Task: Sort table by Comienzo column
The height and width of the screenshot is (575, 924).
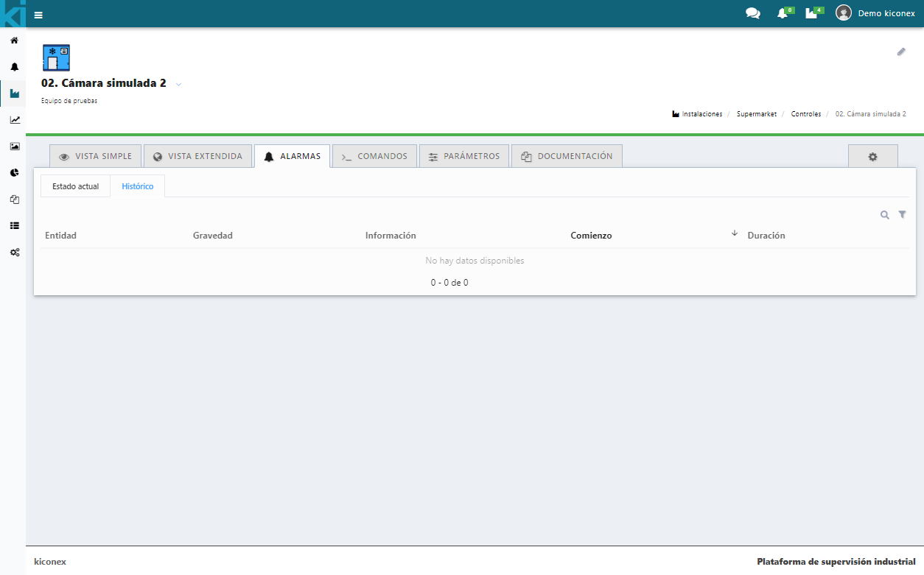Action: pyautogui.click(x=591, y=236)
